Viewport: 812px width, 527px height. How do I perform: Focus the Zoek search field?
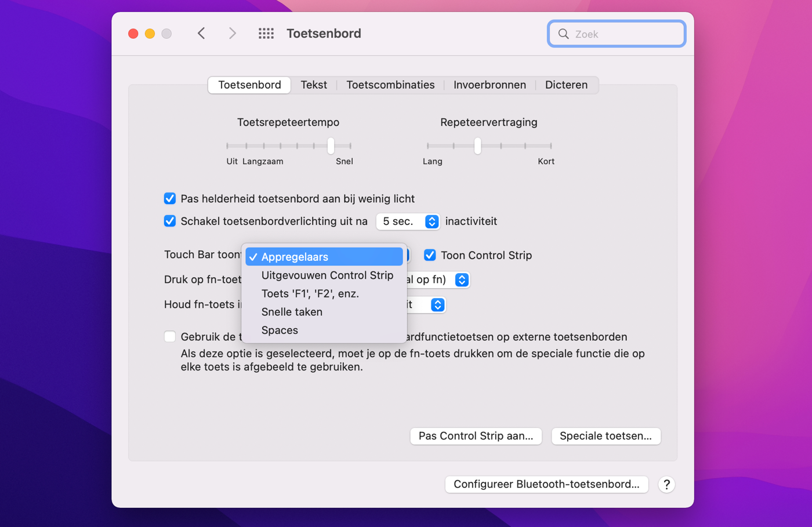pyautogui.click(x=617, y=34)
